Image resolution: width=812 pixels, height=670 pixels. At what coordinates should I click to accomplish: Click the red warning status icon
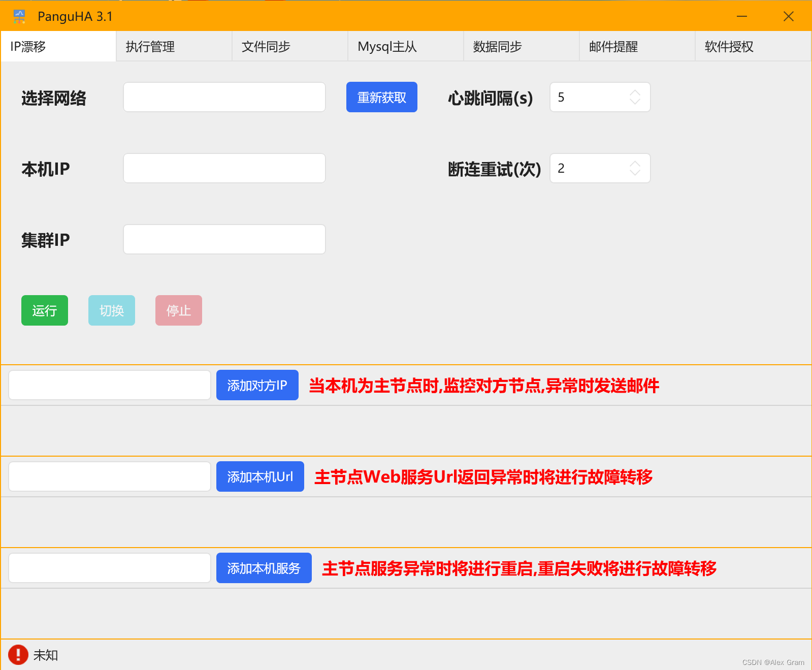point(18,655)
